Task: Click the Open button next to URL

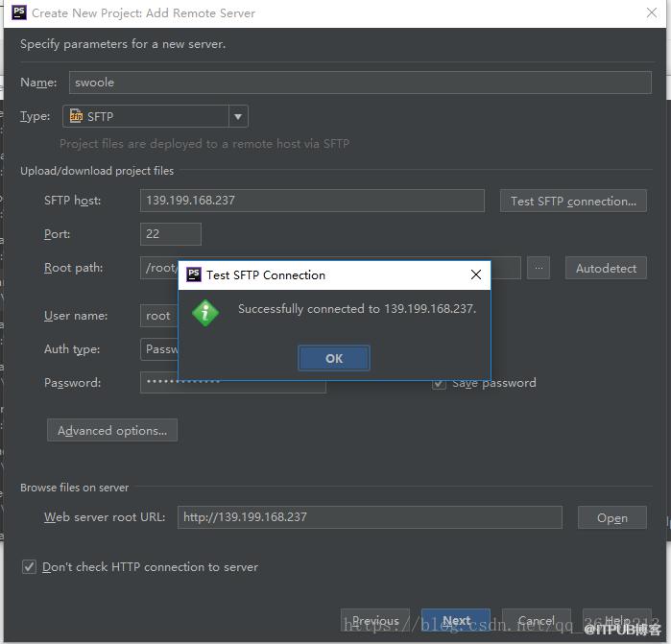Action: click(611, 517)
